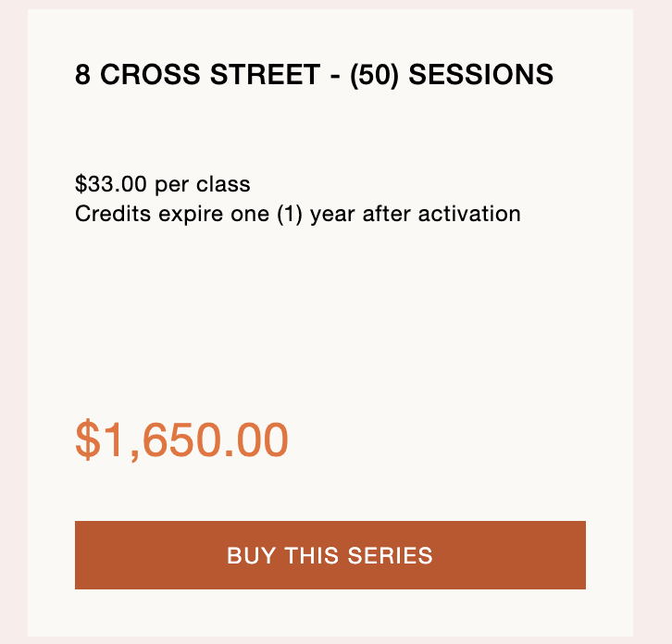Screen dimensions: 672x644
Task: Click the BUY THIS SERIES button
Action: point(330,555)
